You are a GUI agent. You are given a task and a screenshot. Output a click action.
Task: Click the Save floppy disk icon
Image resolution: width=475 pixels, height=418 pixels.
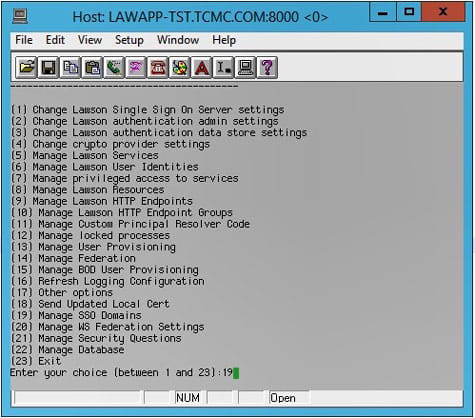pyautogui.click(x=48, y=68)
